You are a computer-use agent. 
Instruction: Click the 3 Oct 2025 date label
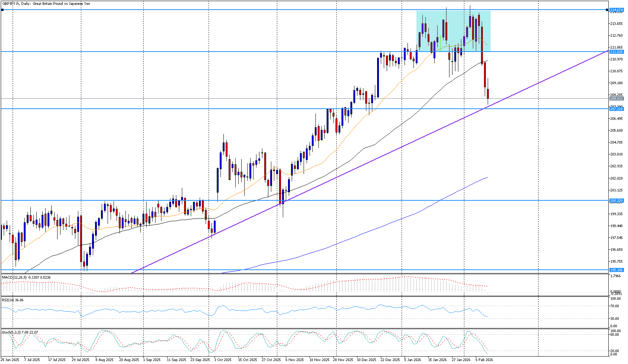pyautogui.click(x=223, y=360)
